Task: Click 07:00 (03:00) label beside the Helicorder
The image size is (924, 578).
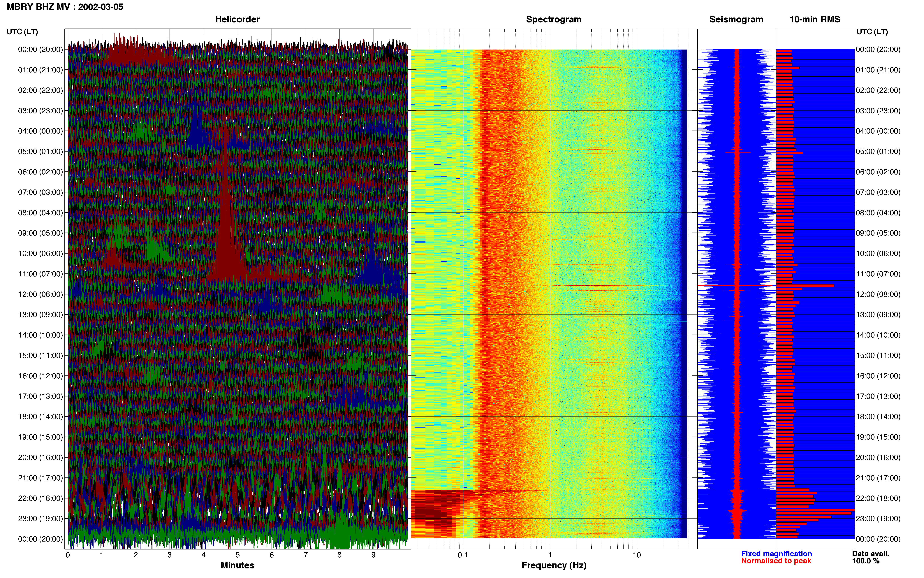Action: [x=41, y=192]
